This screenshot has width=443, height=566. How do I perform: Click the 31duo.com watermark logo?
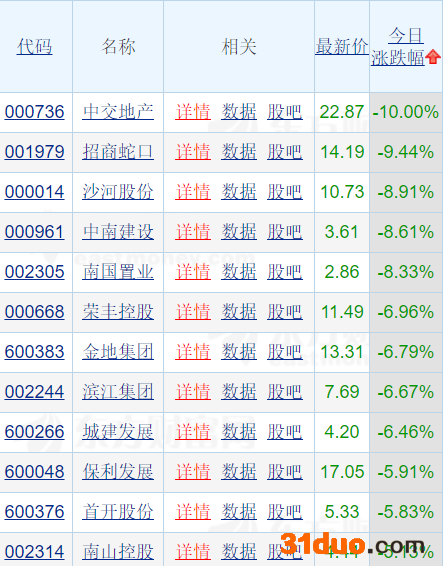tap(353, 544)
